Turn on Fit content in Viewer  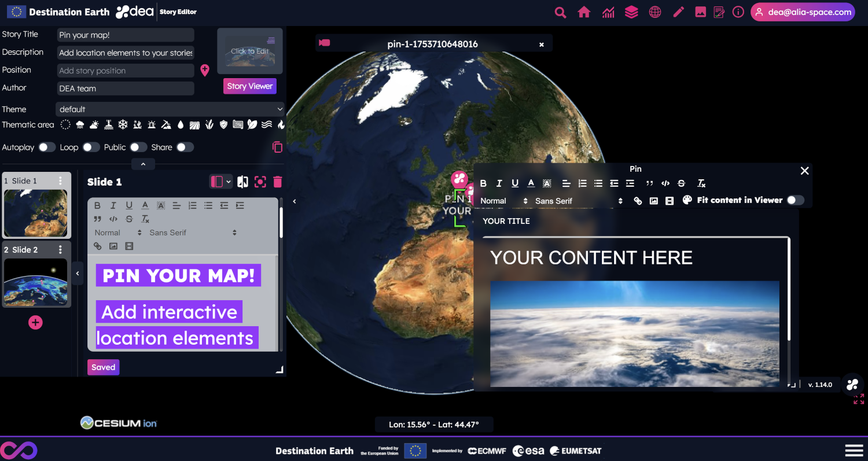[795, 200]
